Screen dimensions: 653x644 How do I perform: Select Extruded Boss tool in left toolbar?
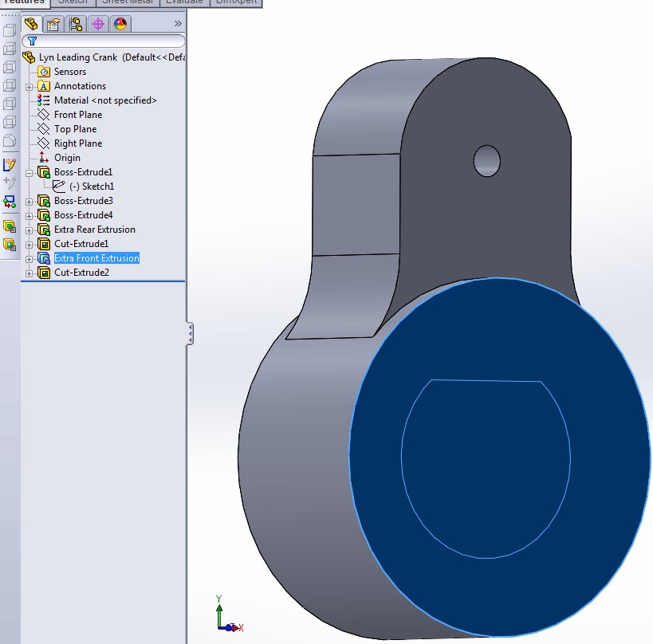click(x=9, y=226)
